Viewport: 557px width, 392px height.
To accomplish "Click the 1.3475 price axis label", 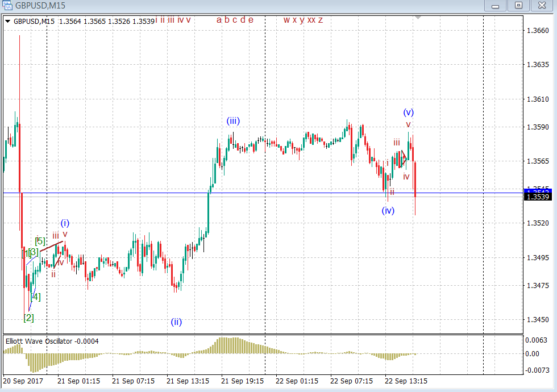I will (x=538, y=285).
